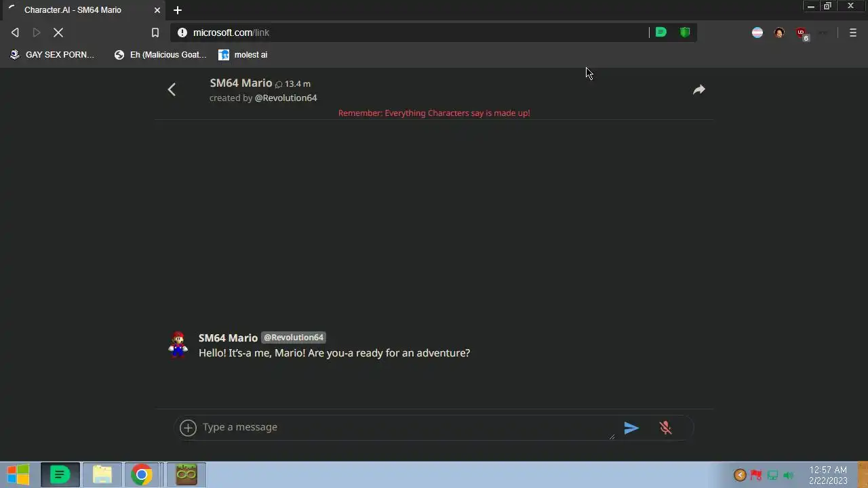Click the SM64 Mario character title
Viewport: 868px width, 488px height.
click(x=241, y=83)
